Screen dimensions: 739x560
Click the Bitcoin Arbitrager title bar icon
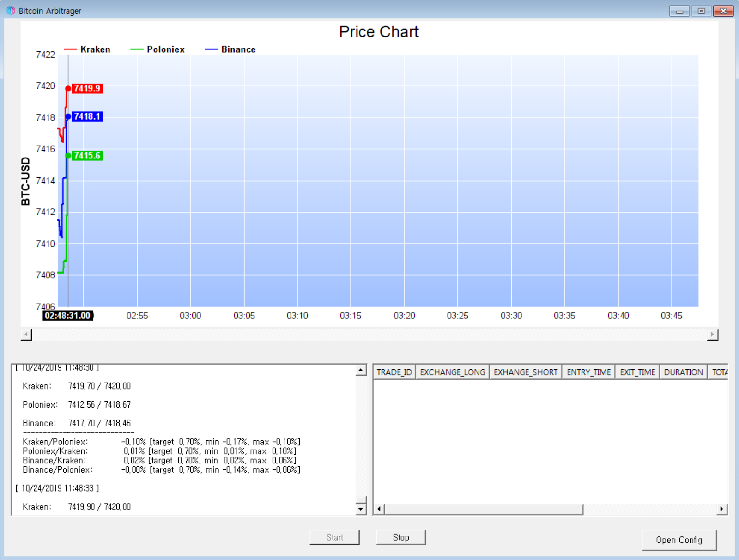[x=11, y=11]
